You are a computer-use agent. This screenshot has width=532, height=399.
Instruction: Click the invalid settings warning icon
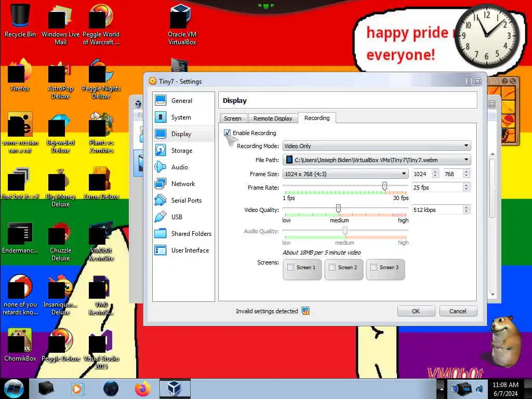[x=305, y=311]
